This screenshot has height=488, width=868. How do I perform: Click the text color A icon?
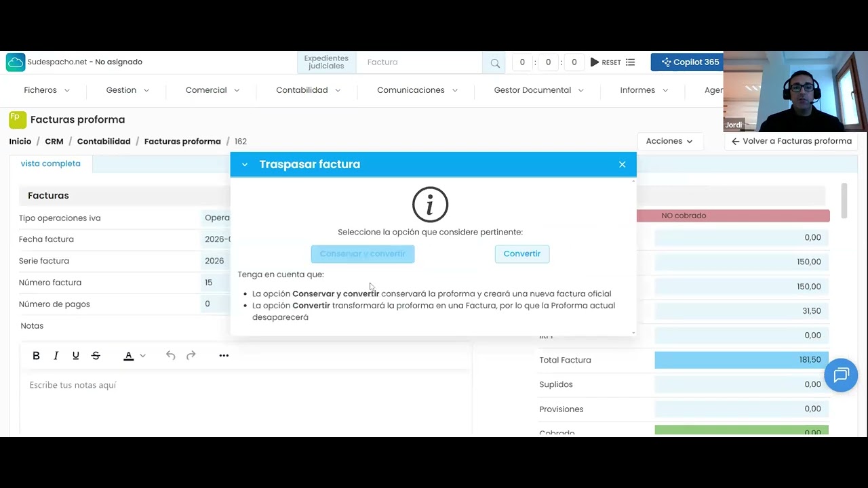point(128,356)
